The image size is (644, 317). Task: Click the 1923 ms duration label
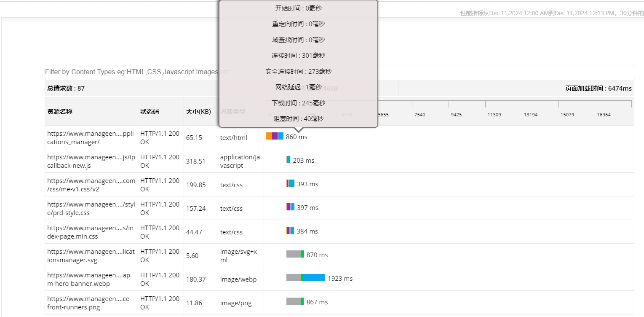pos(340,278)
